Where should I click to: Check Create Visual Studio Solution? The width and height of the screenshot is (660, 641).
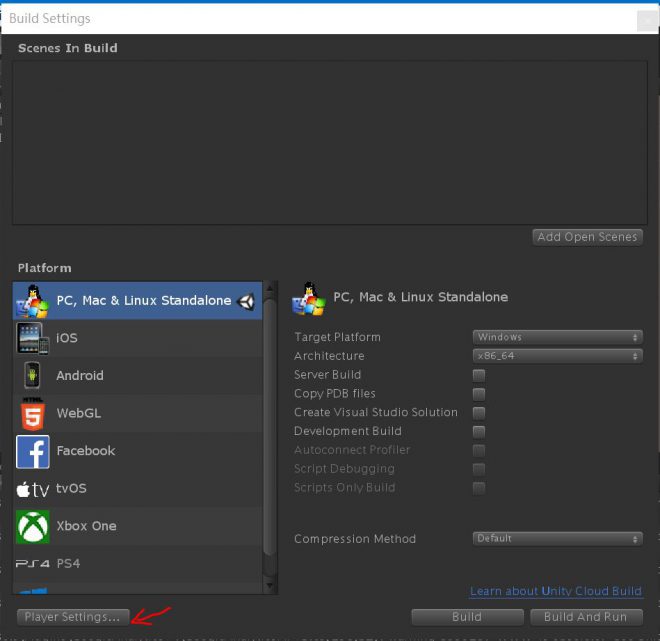(479, 413)
